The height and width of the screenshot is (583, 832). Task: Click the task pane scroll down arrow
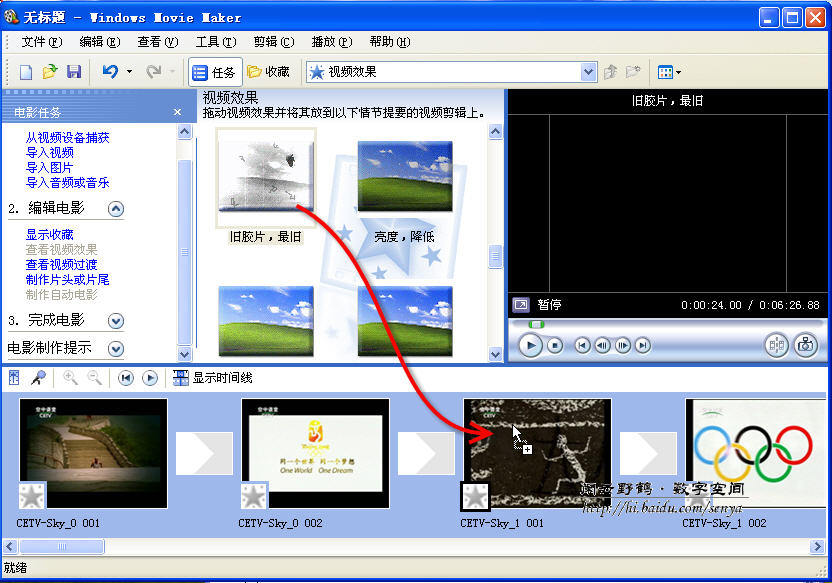(185, 353)
